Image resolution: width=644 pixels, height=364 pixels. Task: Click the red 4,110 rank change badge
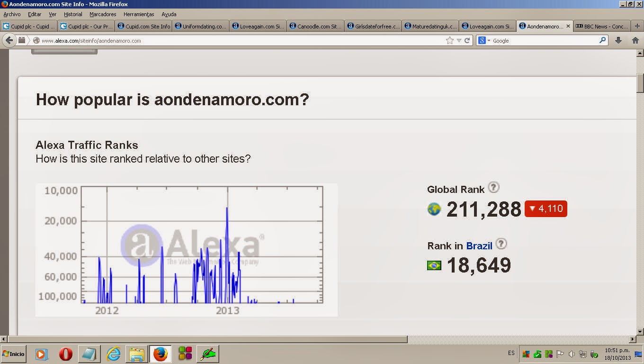pyautogui.click(x=546, y=209)
